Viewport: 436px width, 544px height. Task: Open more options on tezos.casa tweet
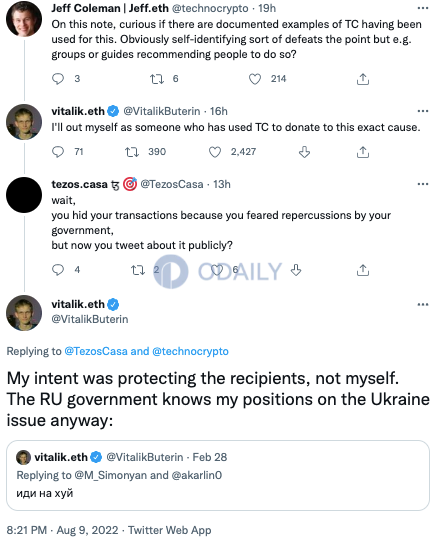click(x=423, y=184)
